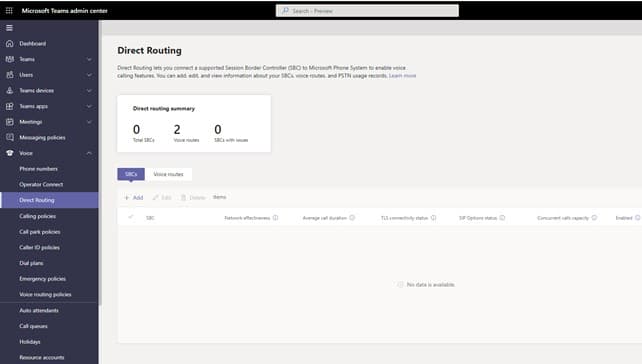
Task: Collapse the sidebar using hamburger icon
Action: click(9, 28)
